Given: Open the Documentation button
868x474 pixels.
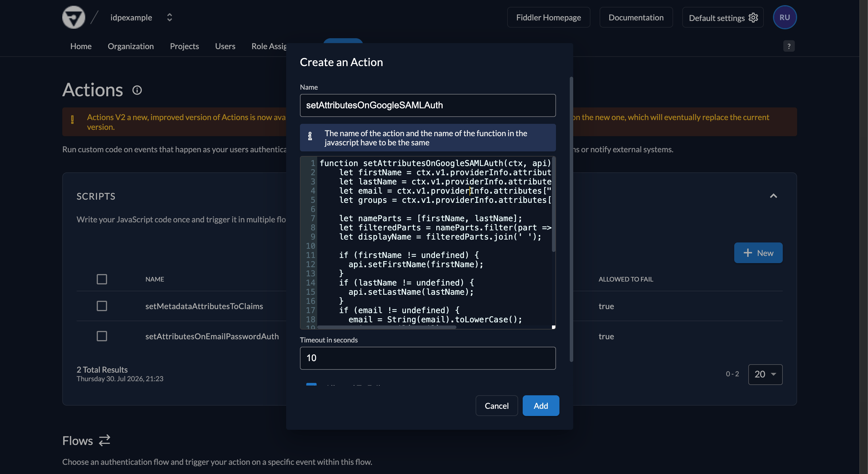Looking at the screenshot, I should pos(636,17).
